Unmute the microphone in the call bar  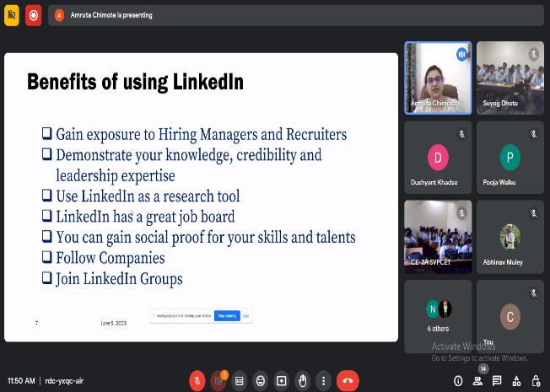pos(197,381)
